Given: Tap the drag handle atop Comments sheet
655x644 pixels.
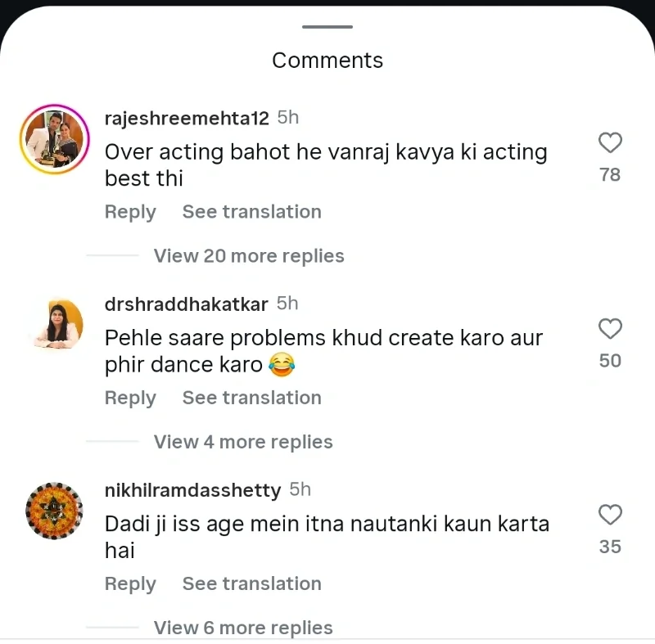Looking at the screenshot, I should pyautogui.click(x=327, y=27).
